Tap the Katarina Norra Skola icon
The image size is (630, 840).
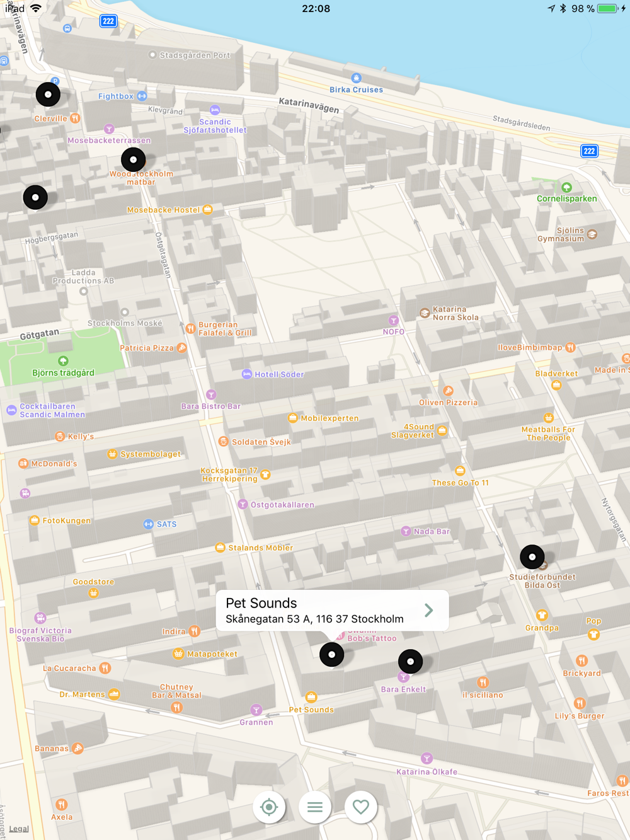[425, 313]
